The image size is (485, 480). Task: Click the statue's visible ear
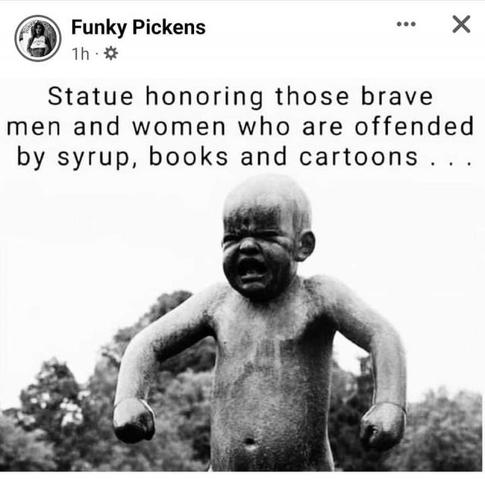click(305, 246)
